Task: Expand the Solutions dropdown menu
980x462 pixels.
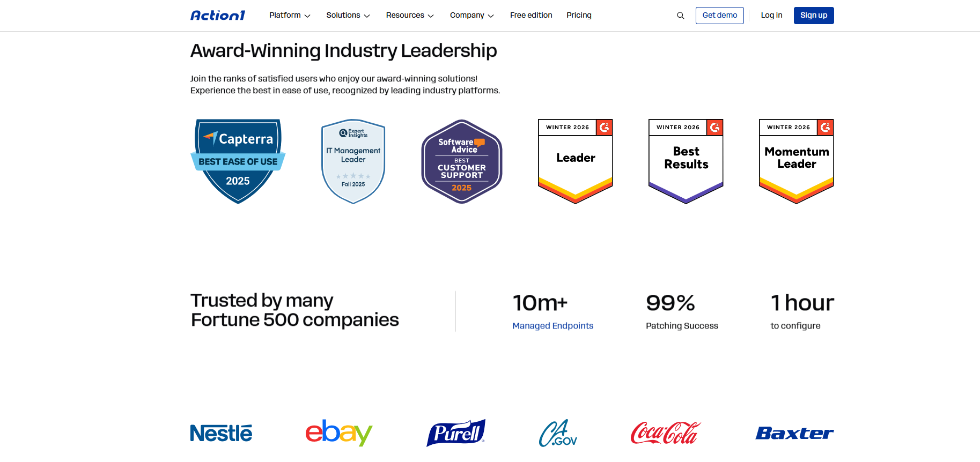Action: click(348, 16)
